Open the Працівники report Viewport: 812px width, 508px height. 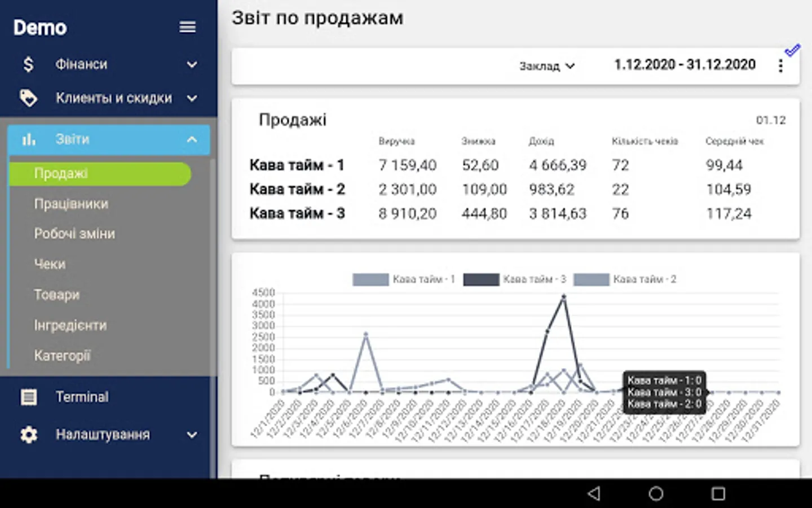coord(71,204)
